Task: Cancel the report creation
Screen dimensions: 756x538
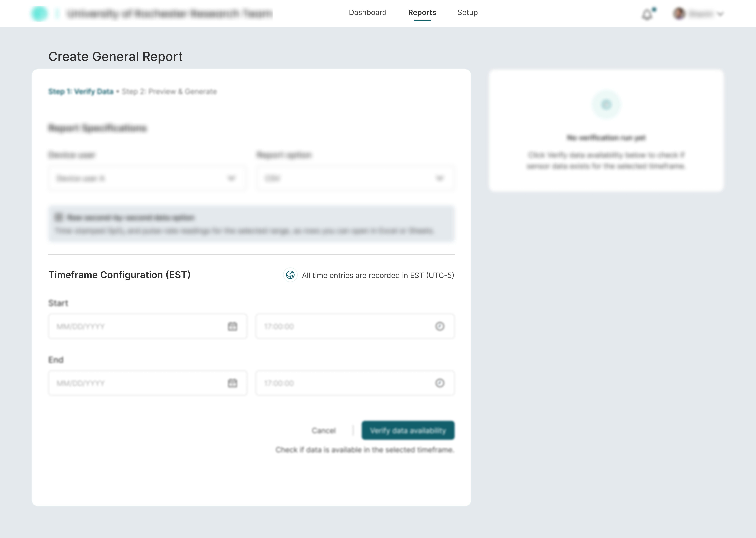Action: coord(323,431)
